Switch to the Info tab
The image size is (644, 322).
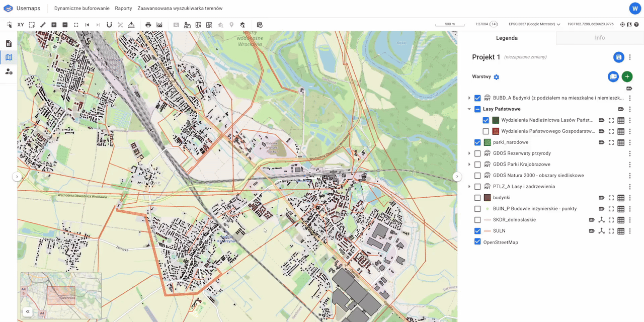(x=600, y=38)
